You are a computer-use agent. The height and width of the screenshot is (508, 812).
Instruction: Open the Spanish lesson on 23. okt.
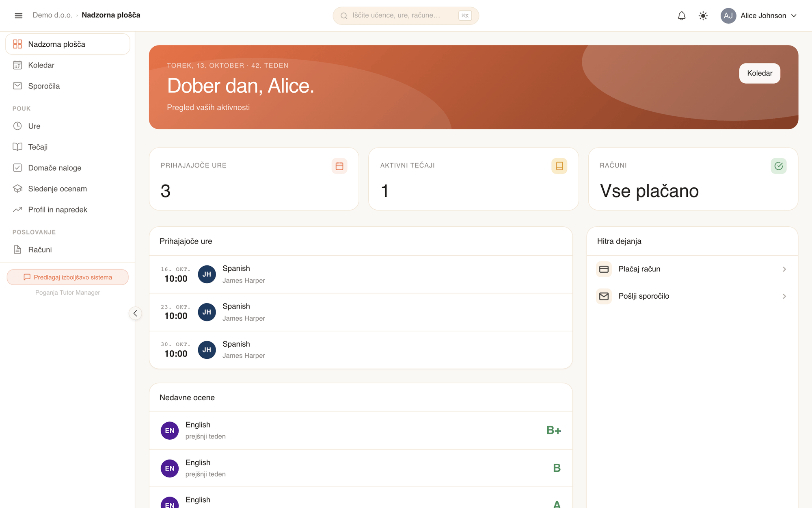pyautogui.click(x=361, y=312)
